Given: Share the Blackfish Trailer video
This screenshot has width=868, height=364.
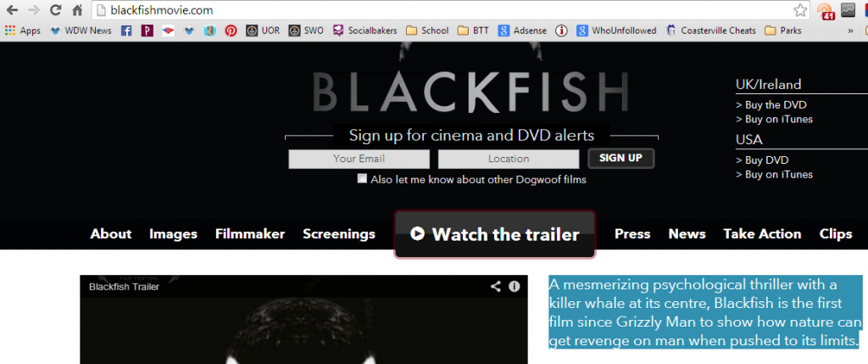Looking at the screenshot, I should [495, 287].
